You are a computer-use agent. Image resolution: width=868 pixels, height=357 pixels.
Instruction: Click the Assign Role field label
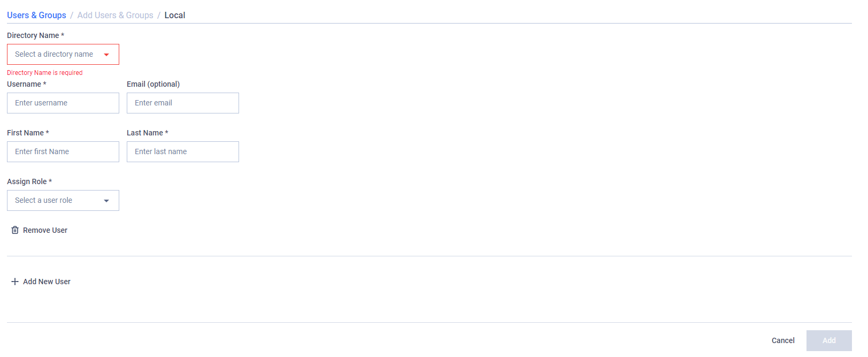point(29,181)
